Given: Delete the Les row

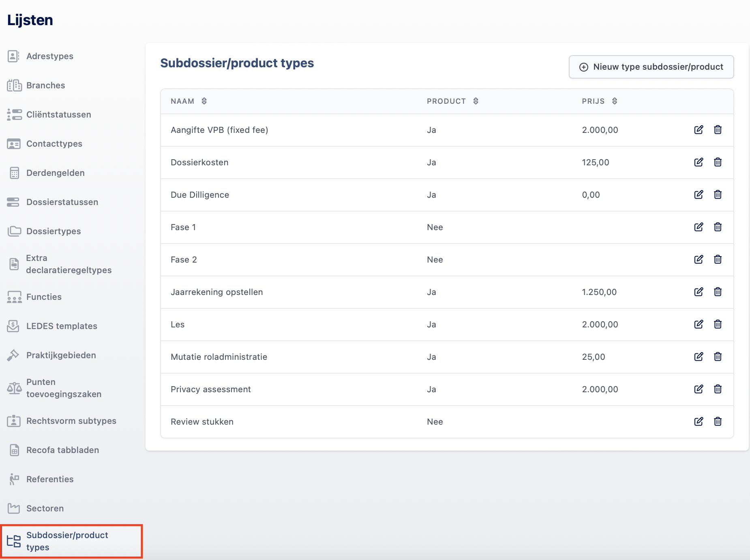Looking at the screenshot, I should [718, 324].
